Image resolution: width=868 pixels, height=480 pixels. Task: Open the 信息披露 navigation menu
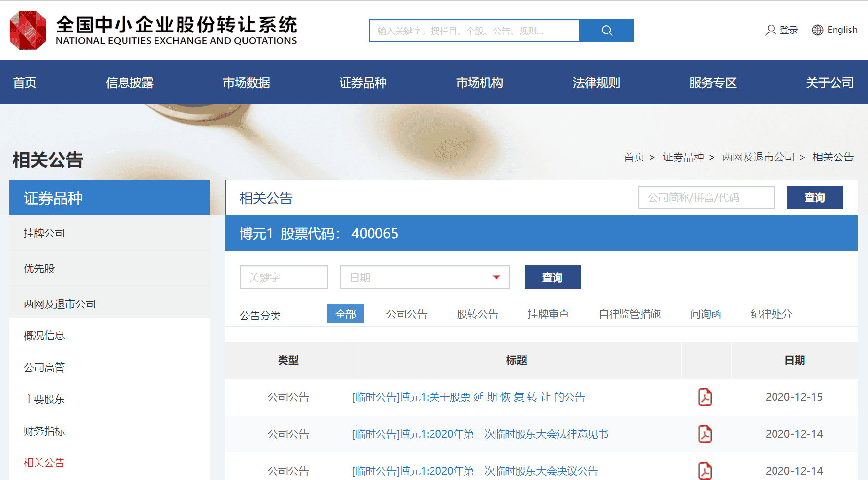click(x=129, y=83)
